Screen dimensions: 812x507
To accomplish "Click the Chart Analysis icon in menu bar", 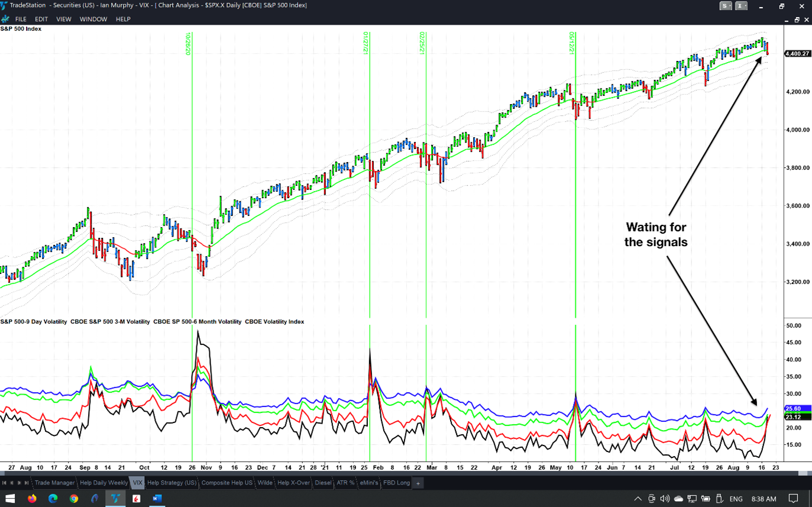I will point(5,19).
